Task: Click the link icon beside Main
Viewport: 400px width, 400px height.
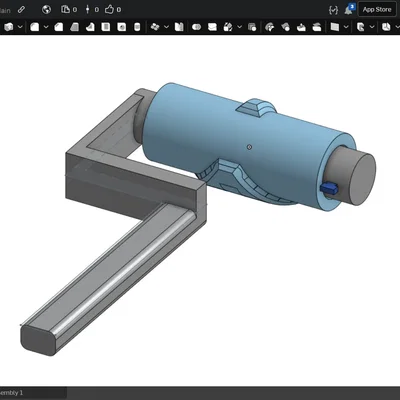Action: [x=21, y=10]
